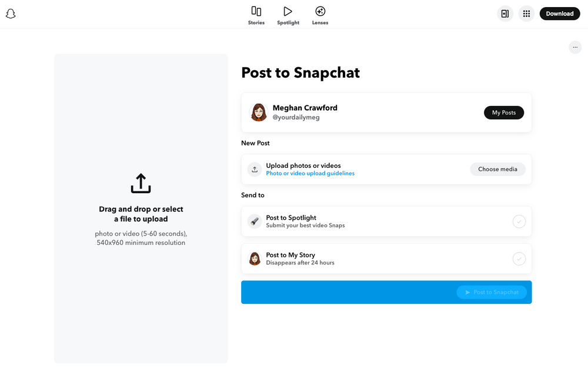Toggle the Spotlight camera roll icon
The width and height of the screenshot is (588, 368).
(x=255, y=221)
